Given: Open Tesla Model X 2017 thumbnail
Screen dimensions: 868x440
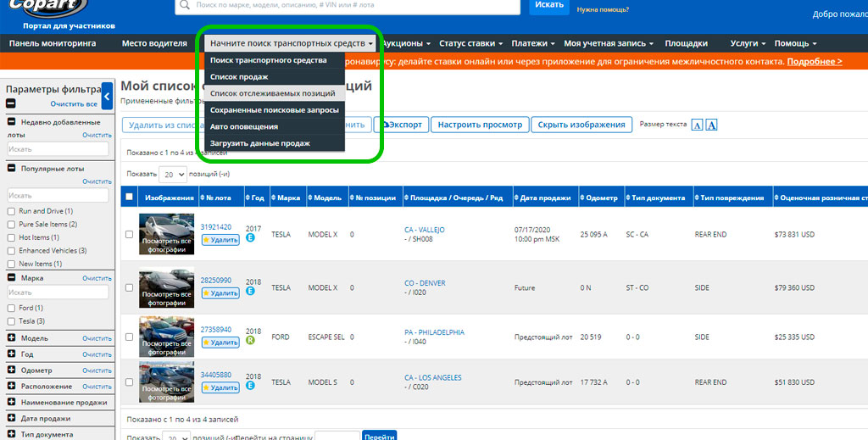Looking at the screenshot, I should [x=167, y=234].
